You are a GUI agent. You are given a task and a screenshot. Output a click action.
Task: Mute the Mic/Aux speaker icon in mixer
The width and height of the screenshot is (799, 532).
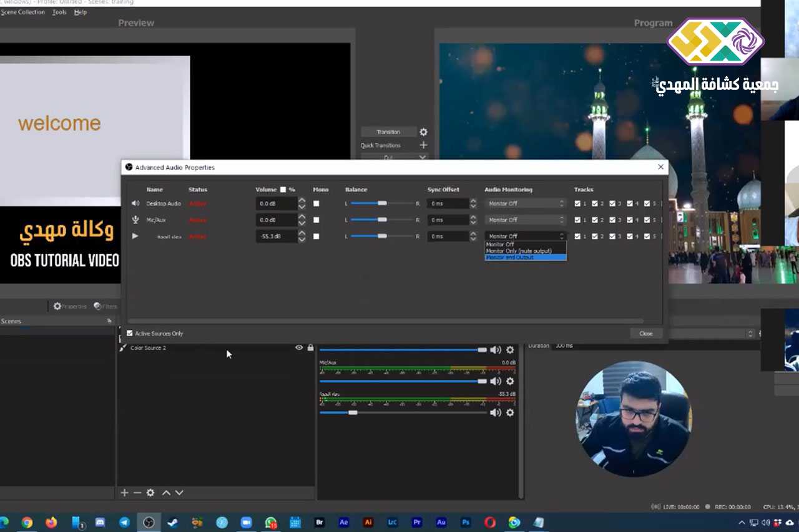tap(496, 381)
